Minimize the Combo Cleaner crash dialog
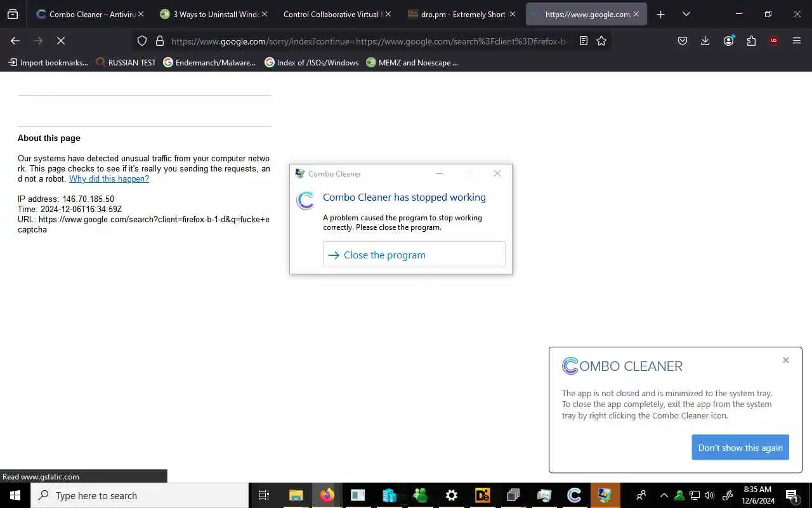This screenshot has height=508, width=812. coord(440,173)
